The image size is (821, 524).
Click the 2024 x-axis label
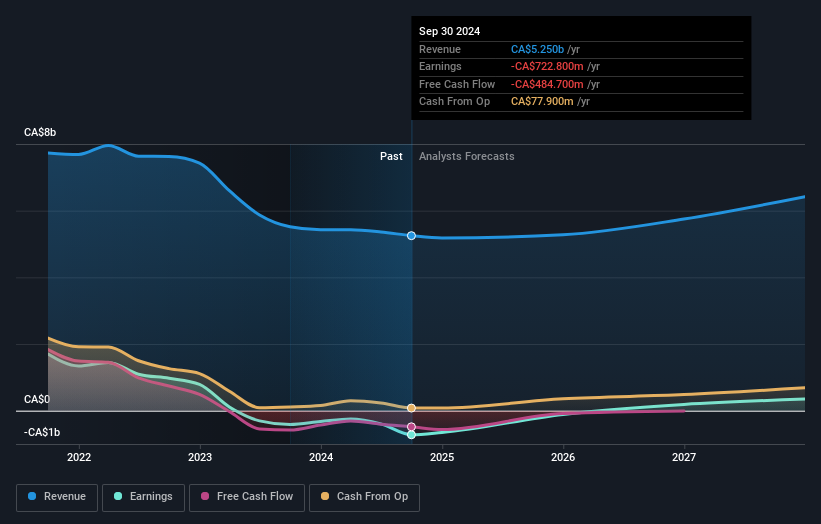tap(321, 458)
